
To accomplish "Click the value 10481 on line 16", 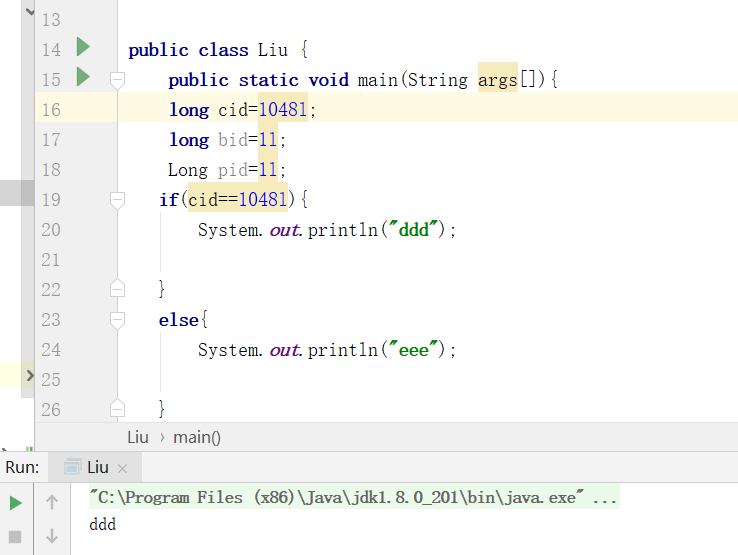I will (x=283, y=110).
